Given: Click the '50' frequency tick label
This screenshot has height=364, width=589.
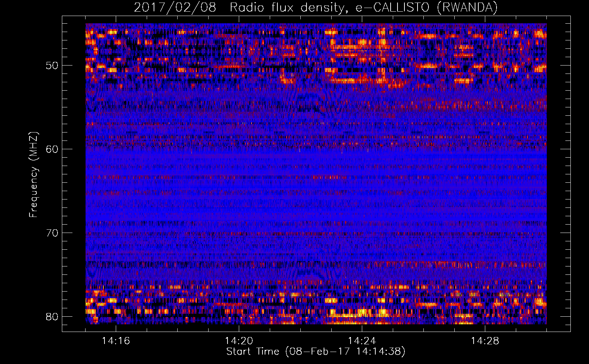Looking at the screenshot, I should (52, 66).
